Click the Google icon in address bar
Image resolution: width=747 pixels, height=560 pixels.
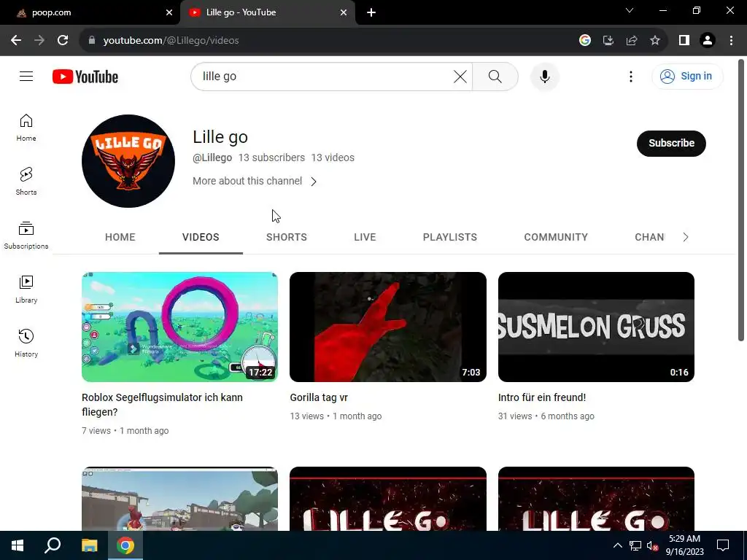tap(585, 41)
